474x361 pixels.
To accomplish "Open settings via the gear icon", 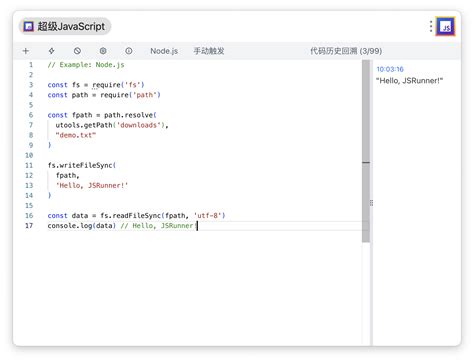I will point(103,51).
